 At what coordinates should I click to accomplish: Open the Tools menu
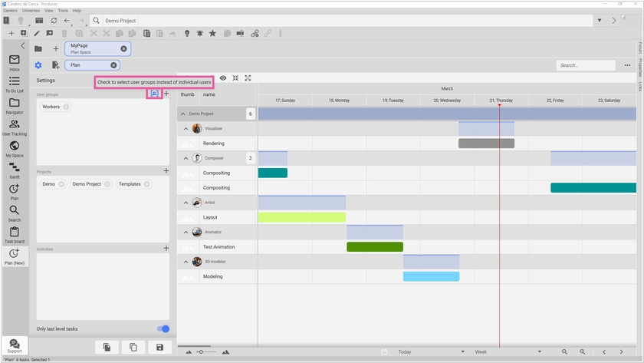pos(63,11)
